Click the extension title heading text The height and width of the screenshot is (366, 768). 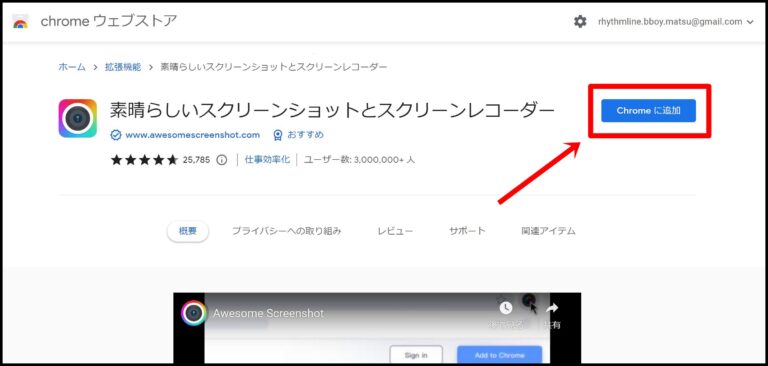point(332,111)
